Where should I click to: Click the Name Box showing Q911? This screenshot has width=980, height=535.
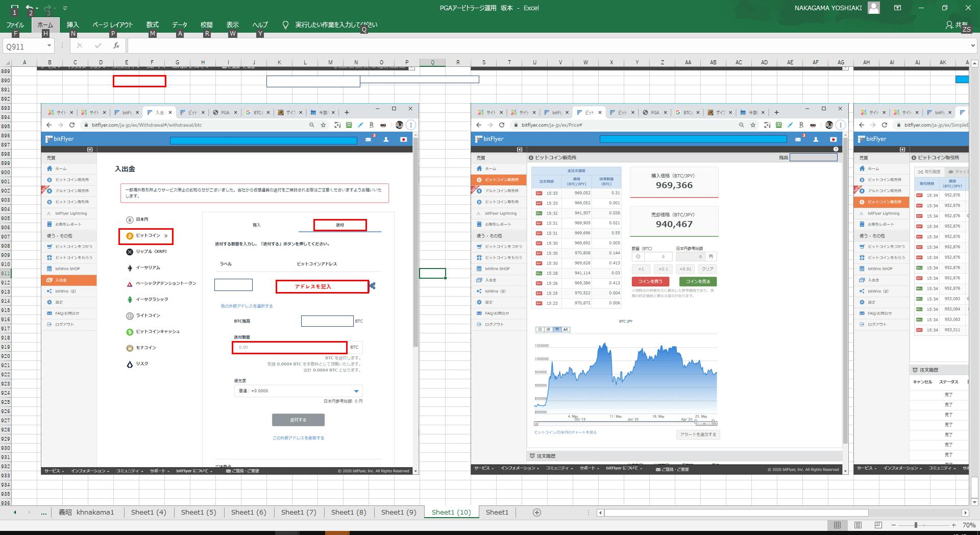24,46
